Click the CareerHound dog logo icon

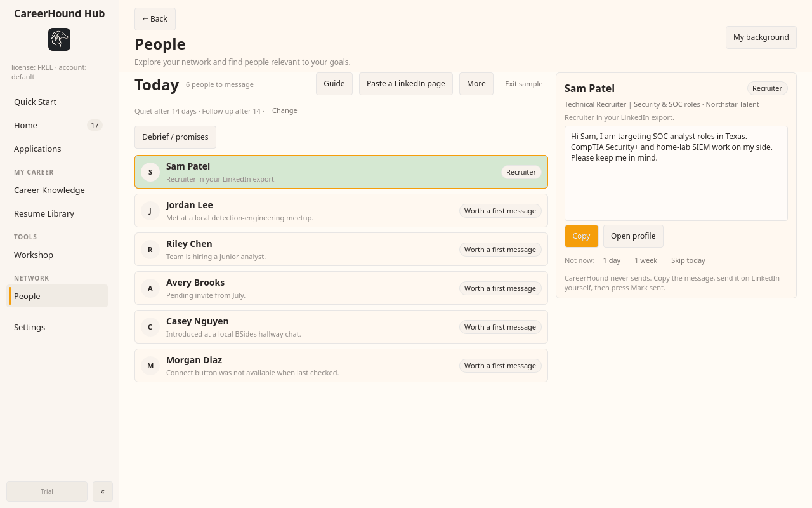point(59,39)
